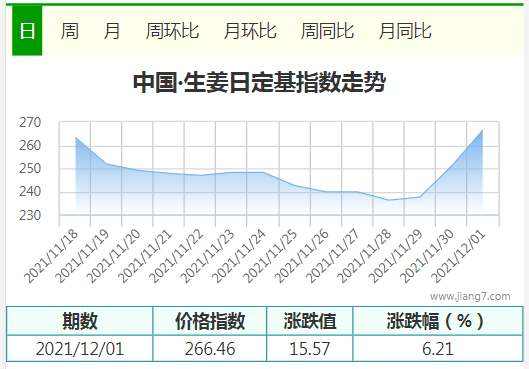
Task: Click the 价格指数 column header
Action: coord(210,321)
